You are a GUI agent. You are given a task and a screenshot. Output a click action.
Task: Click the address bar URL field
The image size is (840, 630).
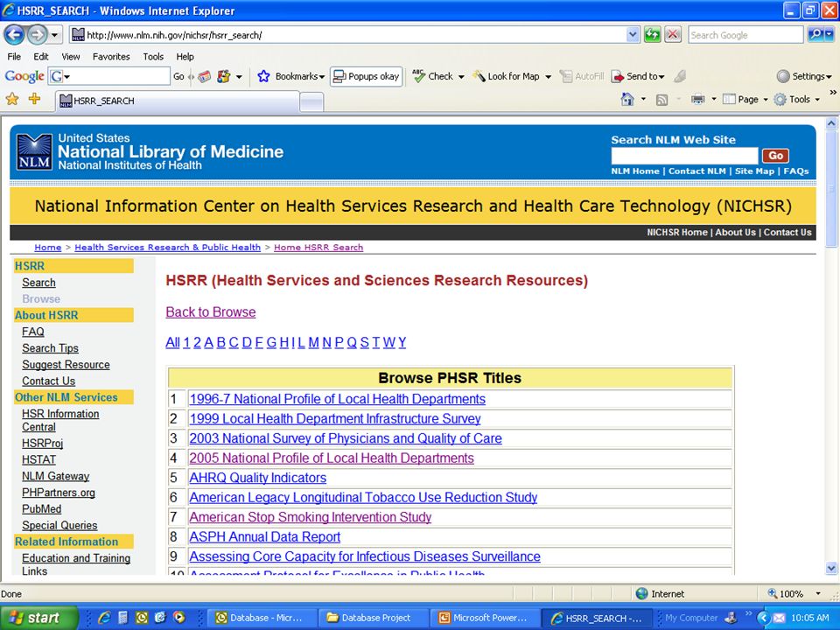pos(353,35)
